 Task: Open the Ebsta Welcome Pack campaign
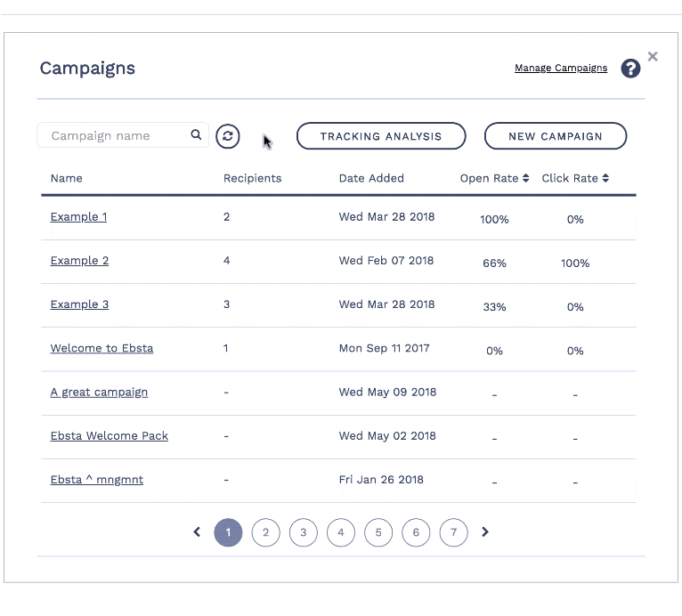[x=109, y=435]
